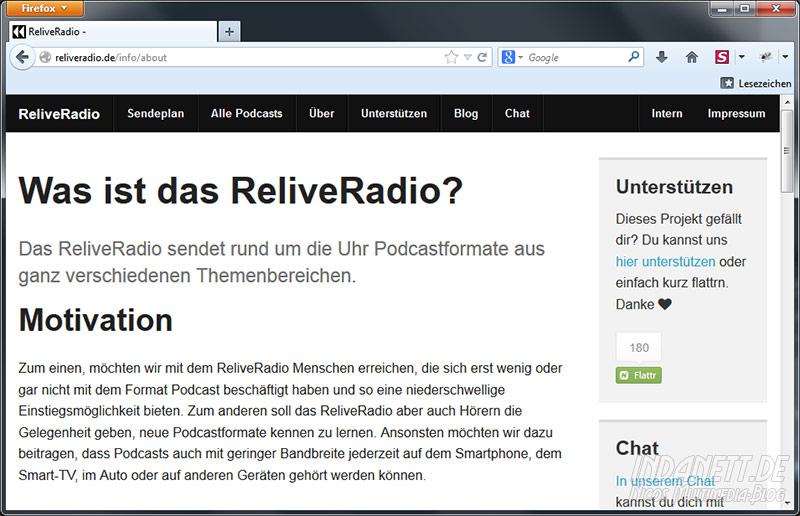Open the Lesezeichen bookmarks button
Image resolution: width=800 pixels, height=516 pixels.
756,83
